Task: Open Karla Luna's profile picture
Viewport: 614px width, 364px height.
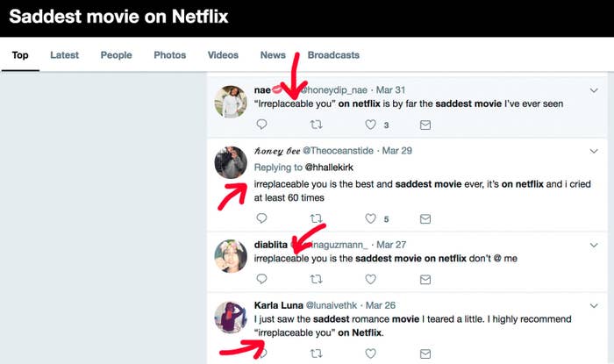Action: coord(231,317)
